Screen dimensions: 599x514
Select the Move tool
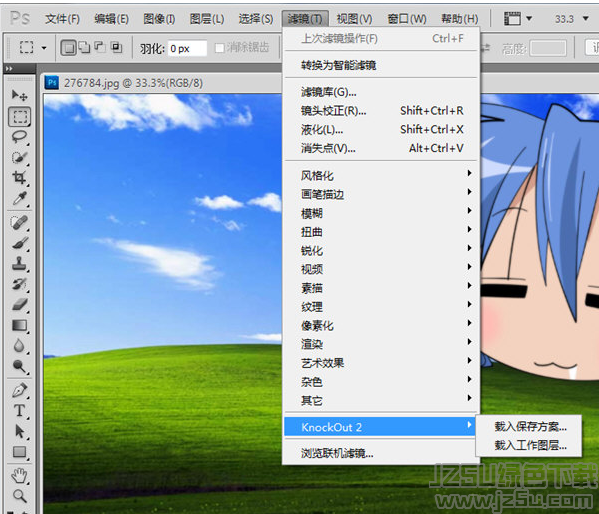[19, 95]
